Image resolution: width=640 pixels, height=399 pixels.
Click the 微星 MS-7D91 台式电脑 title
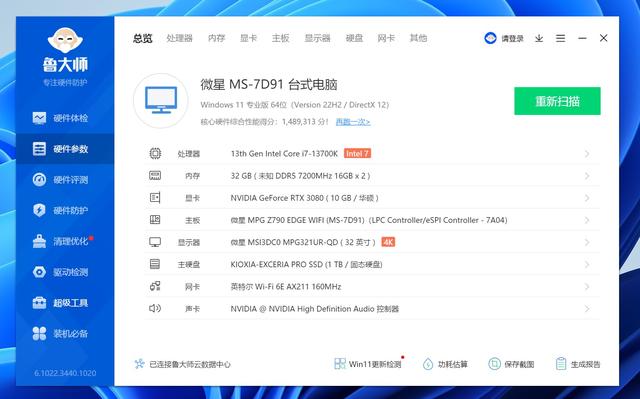pos(269,84)
